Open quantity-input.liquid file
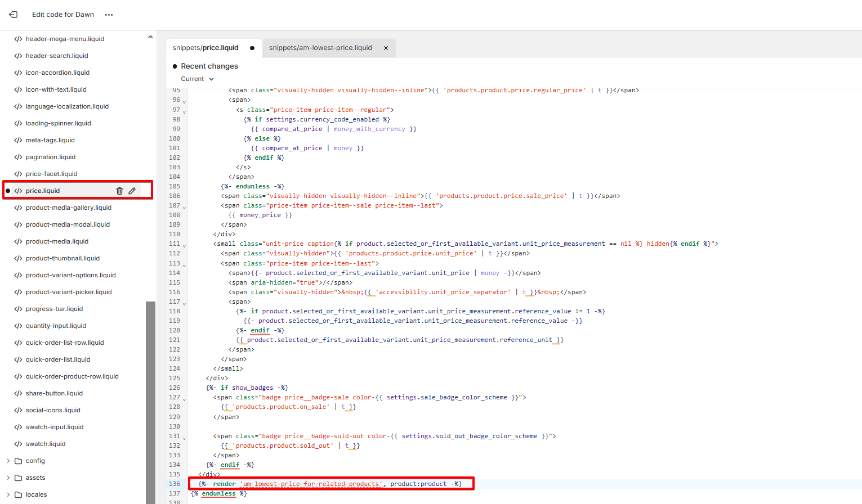 [56, 326]
